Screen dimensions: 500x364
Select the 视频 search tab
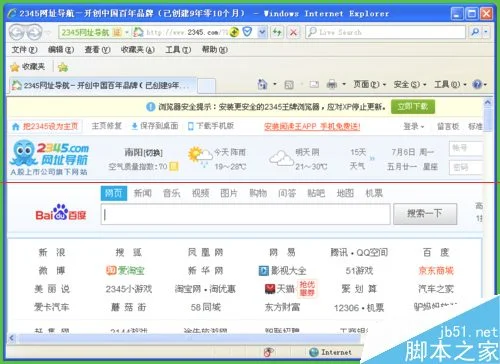coord(200,193)
